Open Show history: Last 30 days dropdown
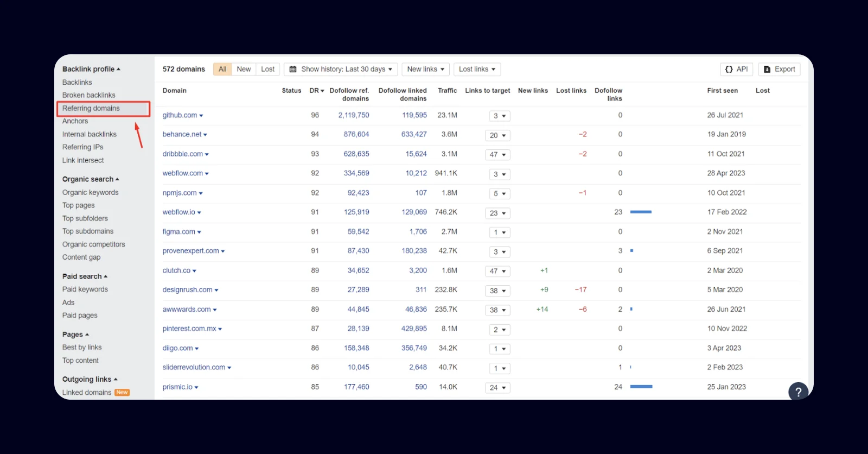This screenshot has width=868, height=454. pyautogui.click(x=341, y=69)
